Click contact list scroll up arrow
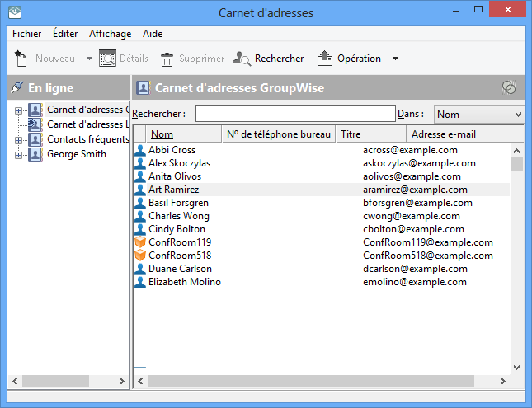532x408 pixels. tap(516, 151)
